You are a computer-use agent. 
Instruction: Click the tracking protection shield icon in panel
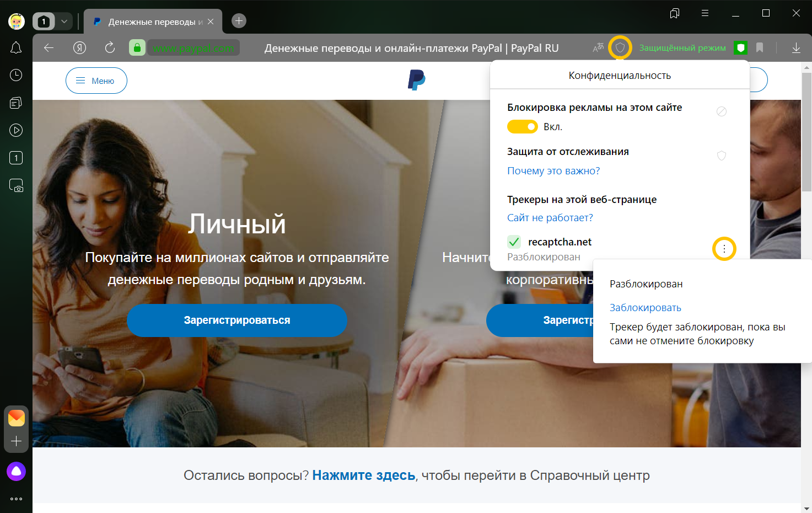[722, 156]
